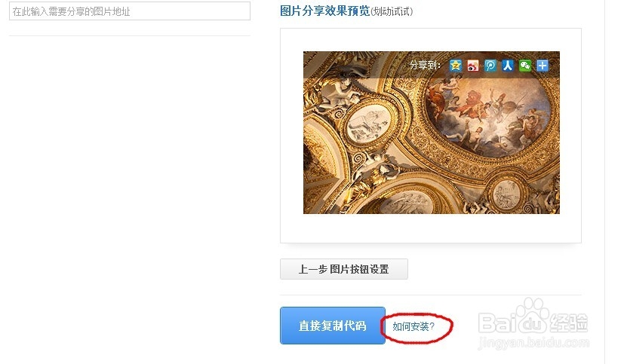Go back with 上一步 图片按钮设置 button
Viewport: 624px width, 364px height.
pos(344,269)
